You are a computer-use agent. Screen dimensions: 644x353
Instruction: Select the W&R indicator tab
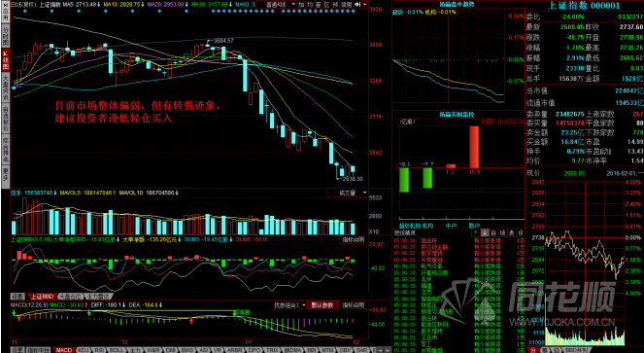pyautogui.click(x=153, y=350)
